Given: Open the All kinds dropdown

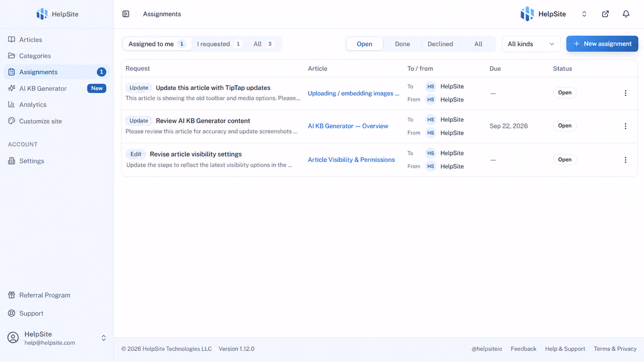Looking at the screenshot, I should tap(531, 44).
